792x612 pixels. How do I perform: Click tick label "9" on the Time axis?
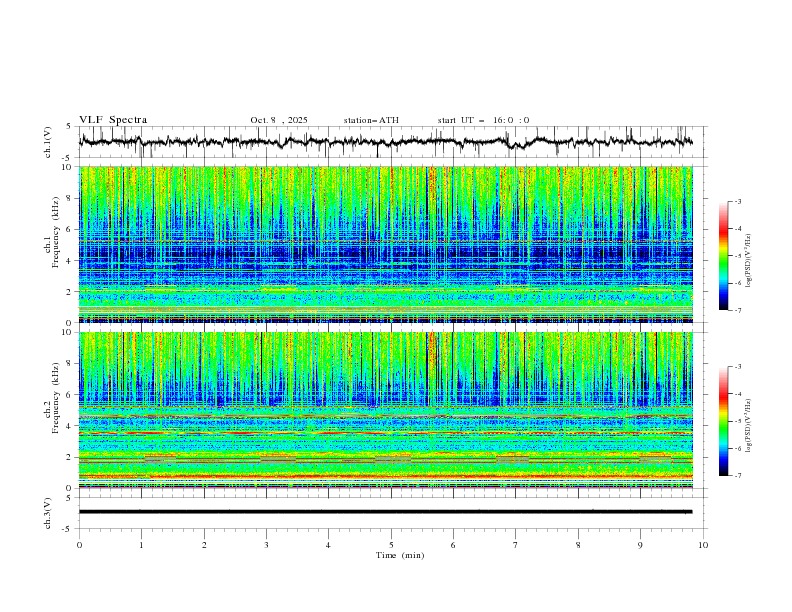click(640, 545)
